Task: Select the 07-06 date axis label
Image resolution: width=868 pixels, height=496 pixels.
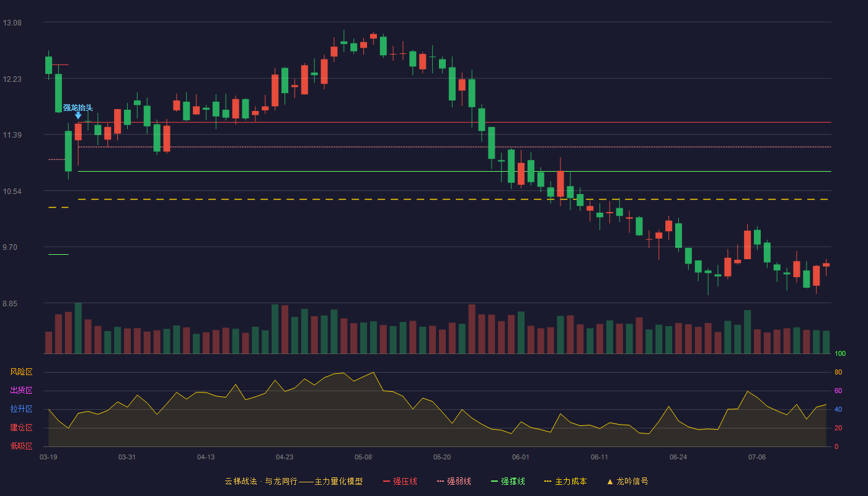Action: 757,457
